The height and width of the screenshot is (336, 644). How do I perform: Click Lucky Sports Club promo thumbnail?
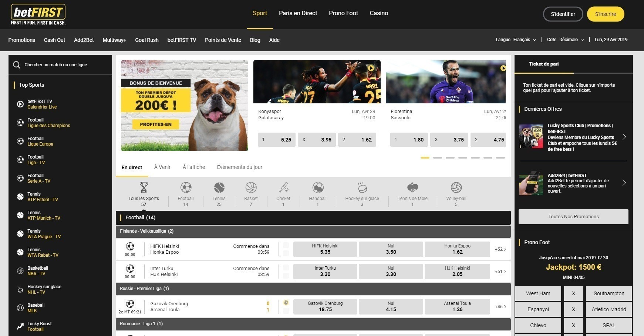(x=531, y=137)
